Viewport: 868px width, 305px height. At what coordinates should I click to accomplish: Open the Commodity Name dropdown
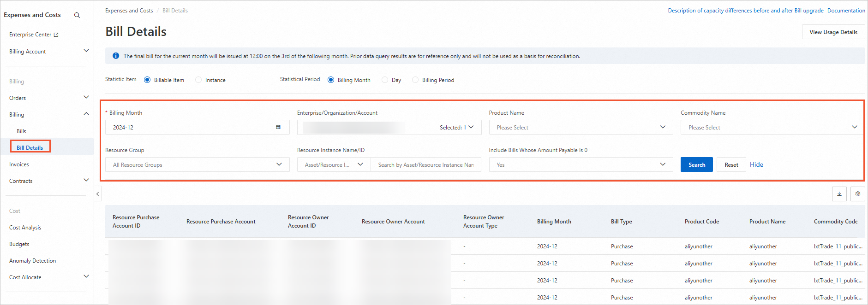772,127
